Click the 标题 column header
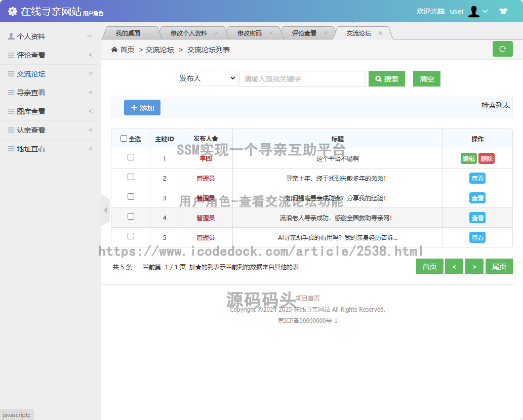Screen dimensions: 523x420 (338, 139)
